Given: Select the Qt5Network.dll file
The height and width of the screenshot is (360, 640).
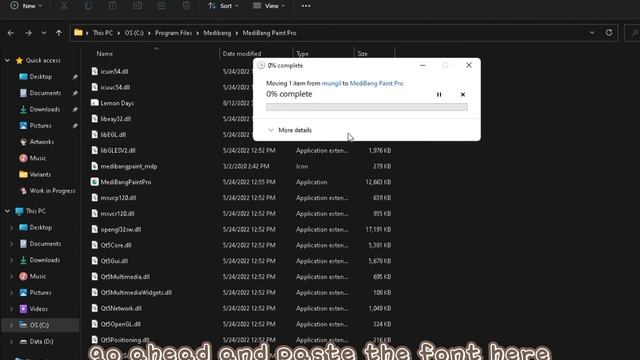Looking at the screenshot, I should click(121, 309).
